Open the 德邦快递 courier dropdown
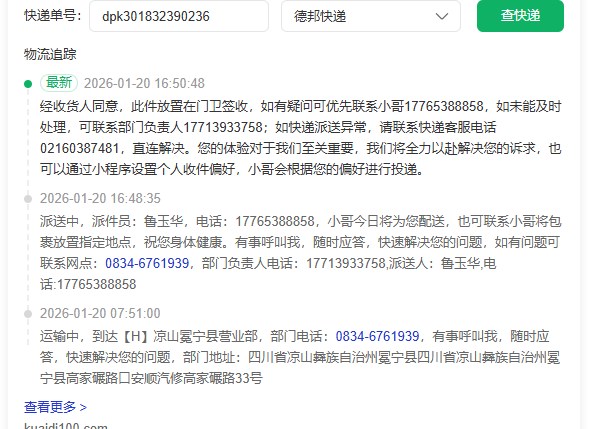 (371, 16)
